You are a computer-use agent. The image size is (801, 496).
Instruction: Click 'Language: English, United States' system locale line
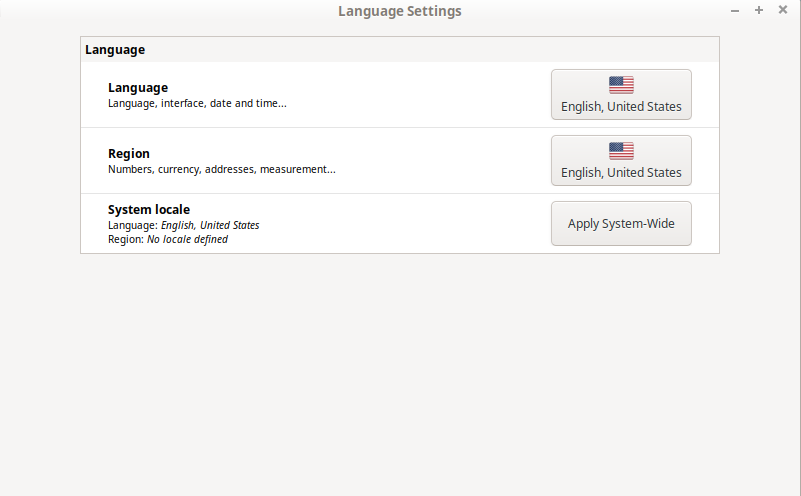pos(183,225)
